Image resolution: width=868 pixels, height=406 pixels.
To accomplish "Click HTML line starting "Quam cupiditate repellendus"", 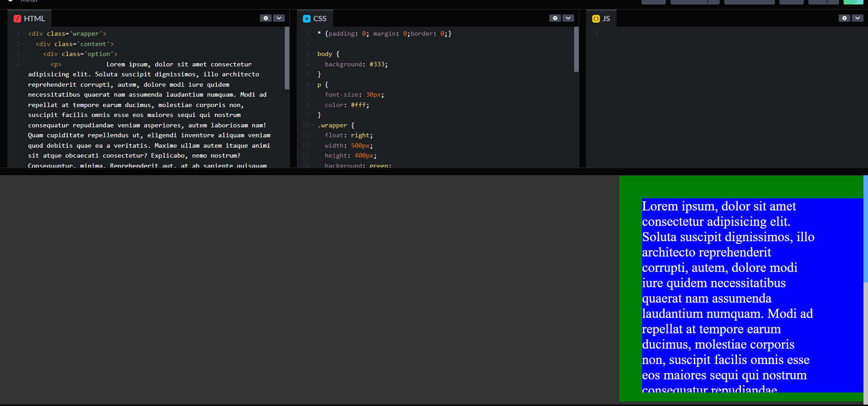I will 149,135.
